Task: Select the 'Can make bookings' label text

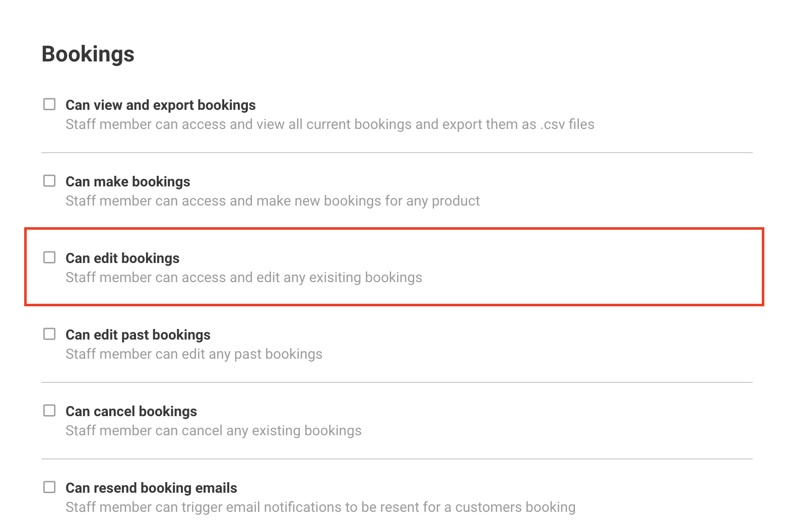Action: 127,181
